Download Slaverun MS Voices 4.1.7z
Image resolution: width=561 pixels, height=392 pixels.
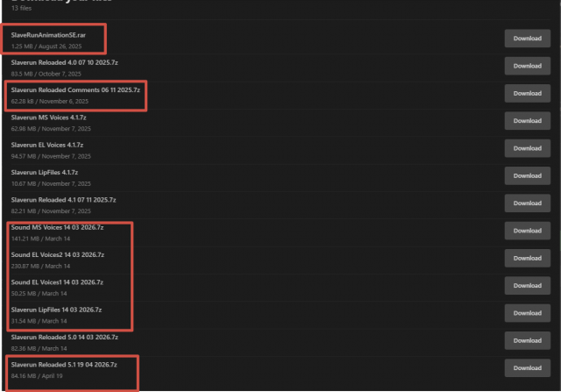point(528,121)
